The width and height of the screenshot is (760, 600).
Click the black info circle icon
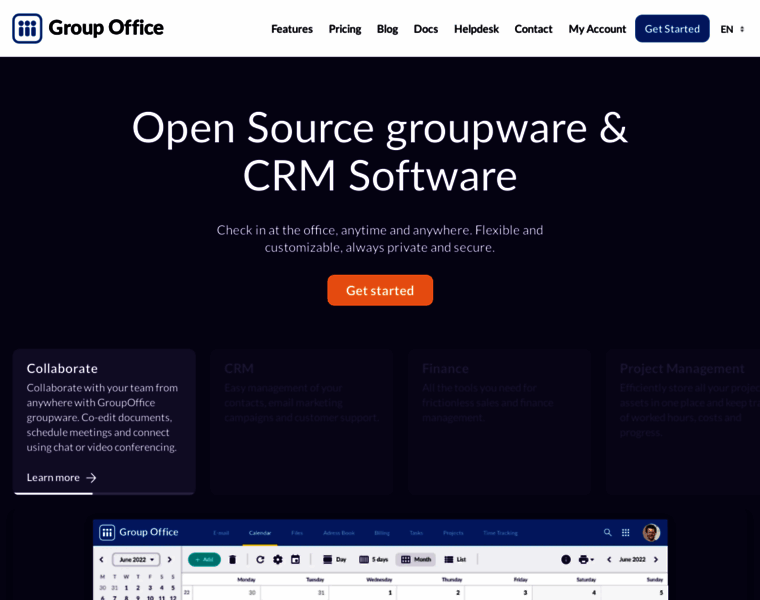coord(566,559)
